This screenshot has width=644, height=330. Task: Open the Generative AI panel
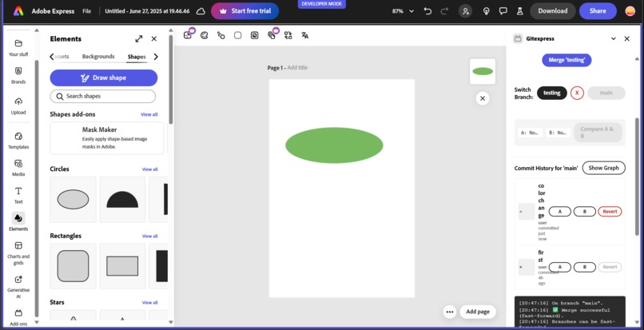tap(18, 287)
